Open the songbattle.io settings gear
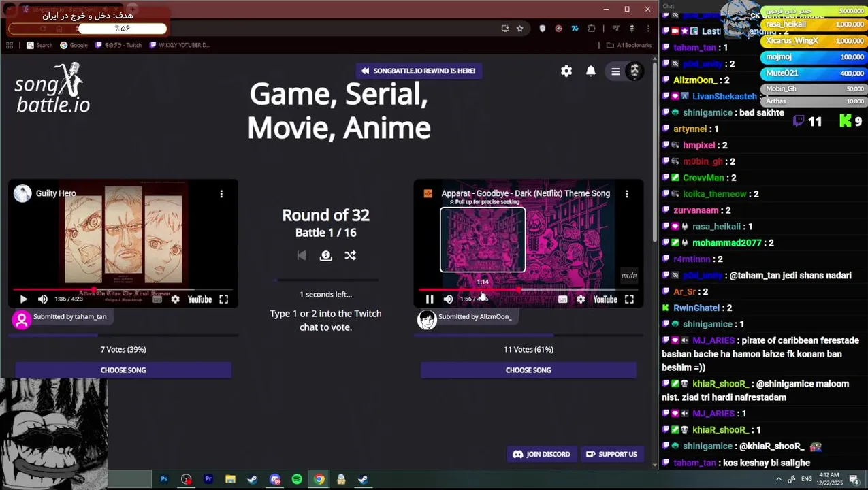This screenshot has height=490, width=868. coord(566,71)
